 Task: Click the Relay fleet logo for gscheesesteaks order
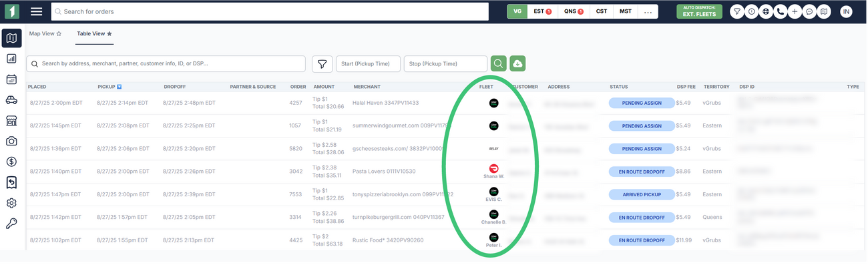tap(493, 149)
